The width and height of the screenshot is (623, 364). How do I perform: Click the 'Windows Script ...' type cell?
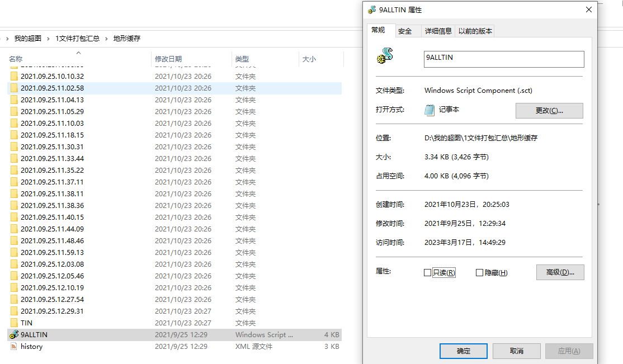(x=264, y=334)
